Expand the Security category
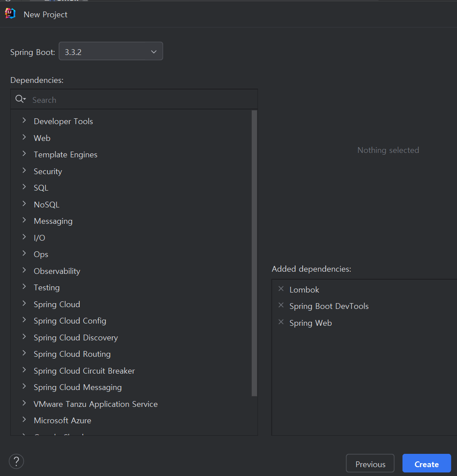 click(24, 170)
